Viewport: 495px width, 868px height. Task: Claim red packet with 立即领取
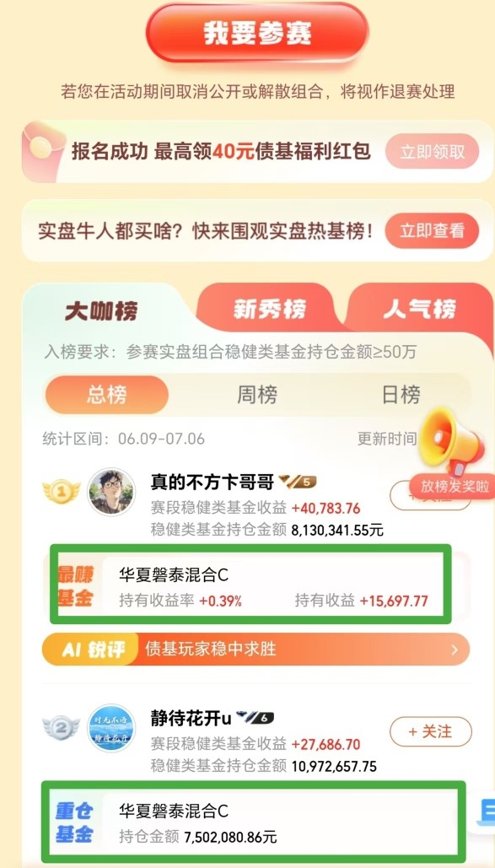433,152
